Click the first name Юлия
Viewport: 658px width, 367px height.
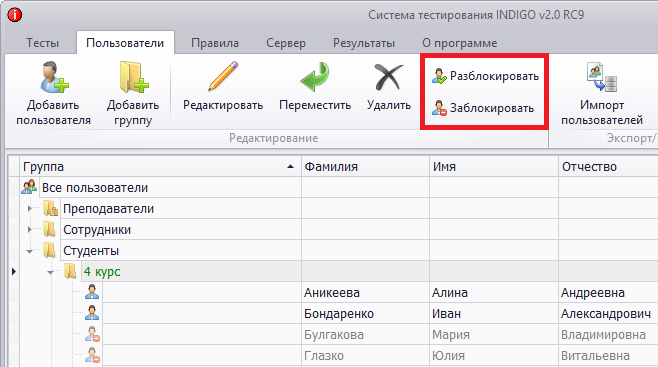click(449, 356)
